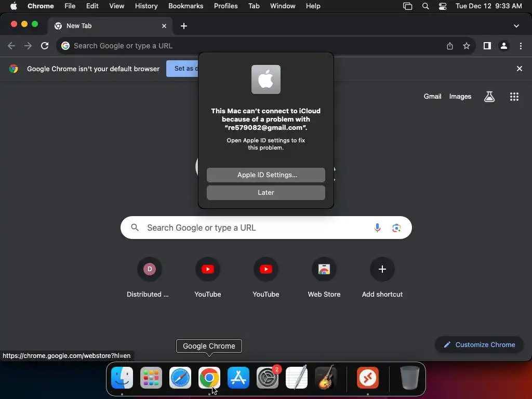
Task: Launch GarageBand from the Dock
Action: [x=326, y=378]
